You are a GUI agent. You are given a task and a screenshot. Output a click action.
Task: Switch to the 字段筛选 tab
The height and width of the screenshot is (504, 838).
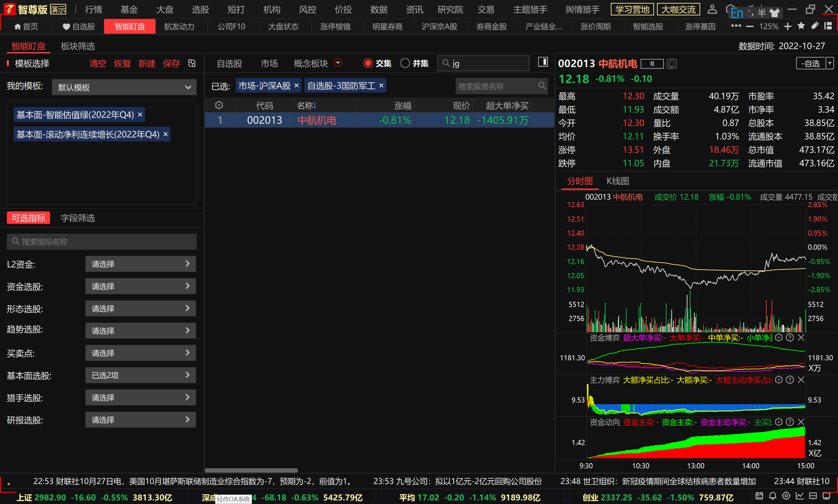pyautogui.click(x=78, y=218)
